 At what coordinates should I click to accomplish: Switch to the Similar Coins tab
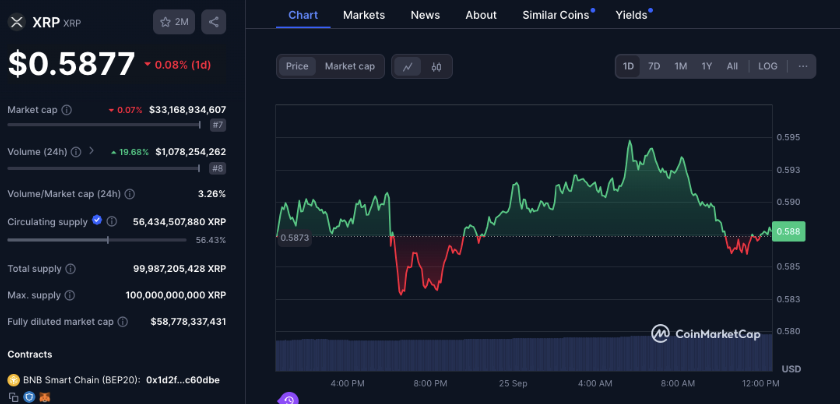pos(555,15)
